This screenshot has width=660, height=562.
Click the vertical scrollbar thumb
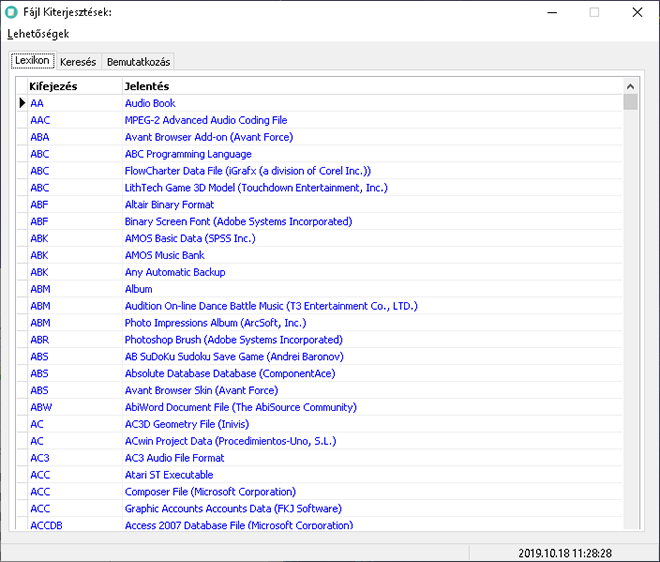click(630, 102)
